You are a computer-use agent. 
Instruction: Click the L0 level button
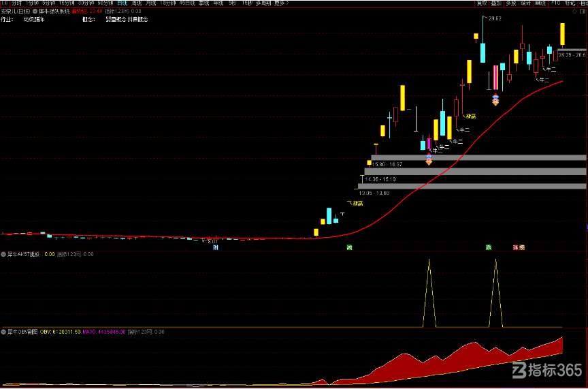(5, 3)
